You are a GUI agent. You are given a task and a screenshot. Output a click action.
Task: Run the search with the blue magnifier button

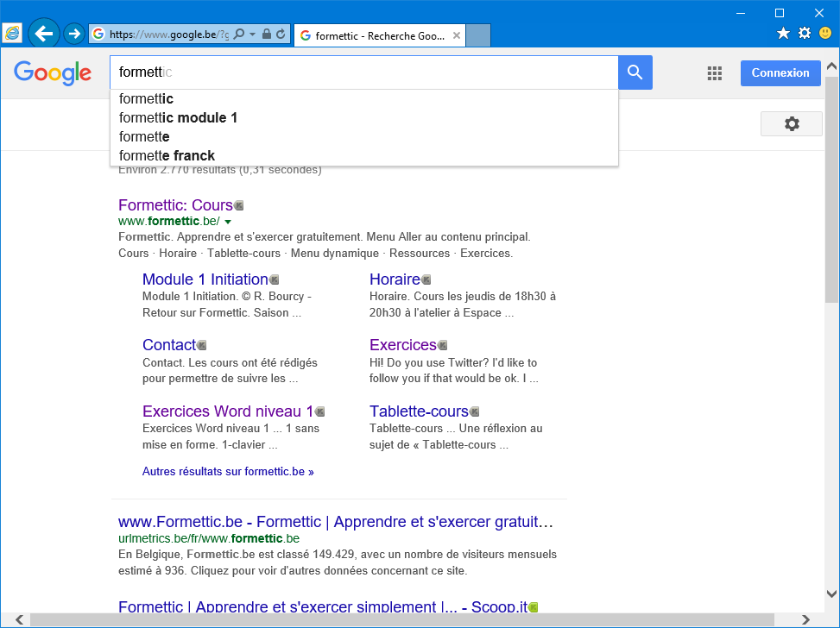click(635, 72)
